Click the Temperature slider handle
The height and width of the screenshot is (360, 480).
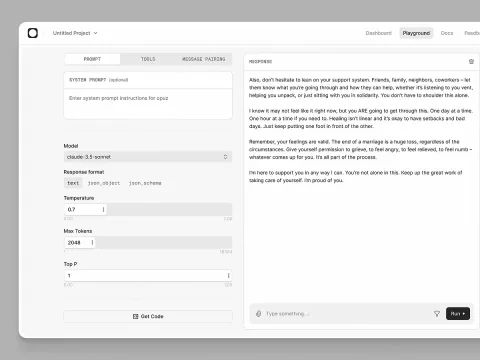103,209
